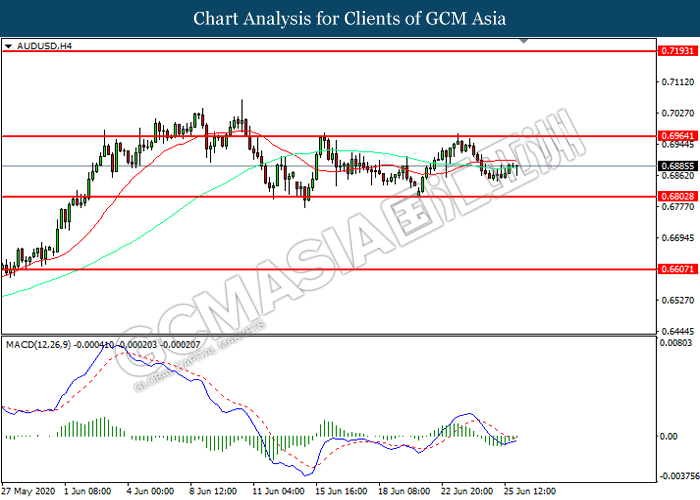Click the 0.70270 price axis value
Viewport: 700px width, 500px height.
point(678,113)
